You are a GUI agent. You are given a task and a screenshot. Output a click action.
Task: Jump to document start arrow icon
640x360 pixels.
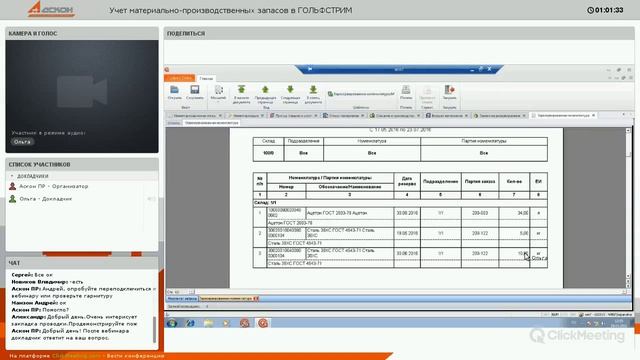[x=241, y=89]
